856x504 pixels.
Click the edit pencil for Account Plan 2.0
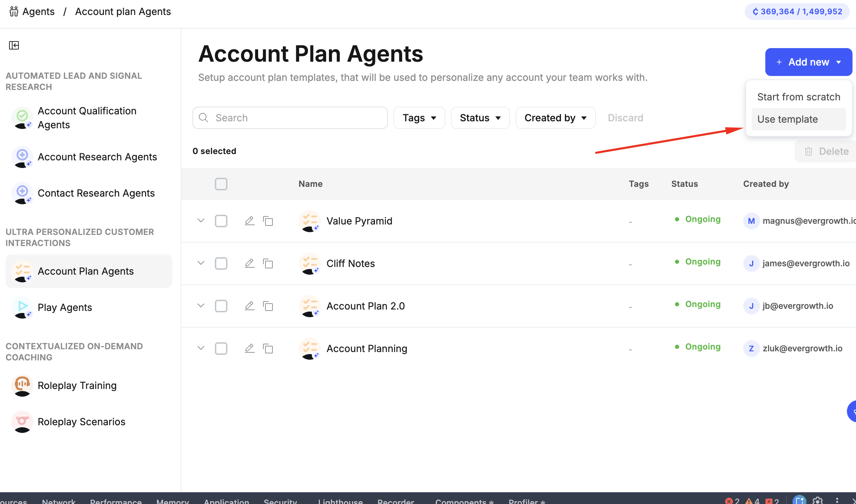[x=249, y=306]
